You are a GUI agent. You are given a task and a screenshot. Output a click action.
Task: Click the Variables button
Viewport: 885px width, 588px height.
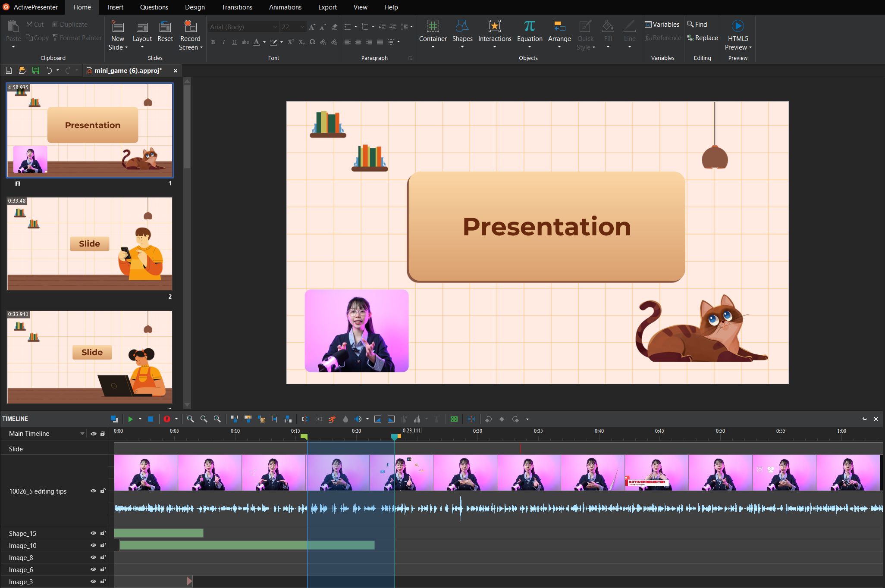[x=662, y=25]
